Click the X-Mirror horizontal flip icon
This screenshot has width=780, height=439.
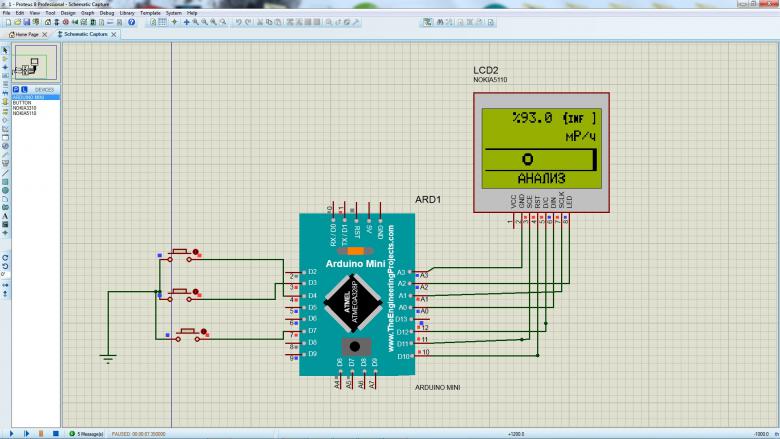[5, 285]
